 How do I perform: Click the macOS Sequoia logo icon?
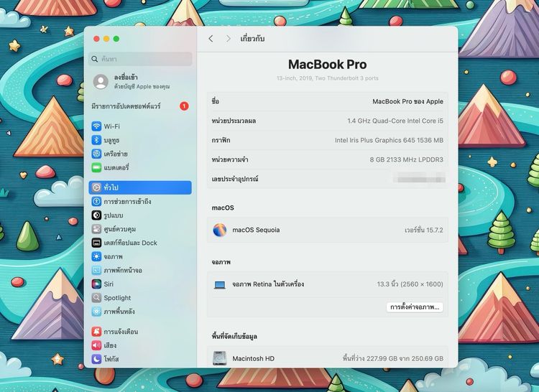220,230
